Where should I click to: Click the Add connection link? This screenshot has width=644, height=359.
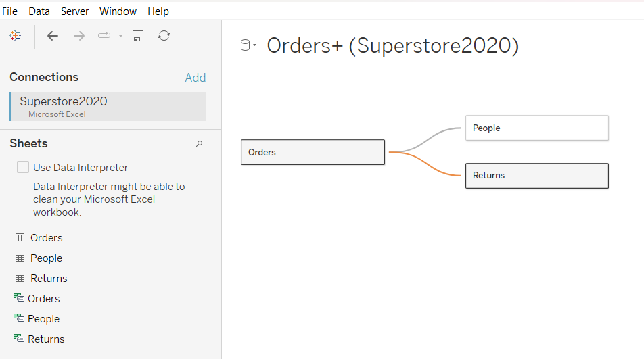195,78
